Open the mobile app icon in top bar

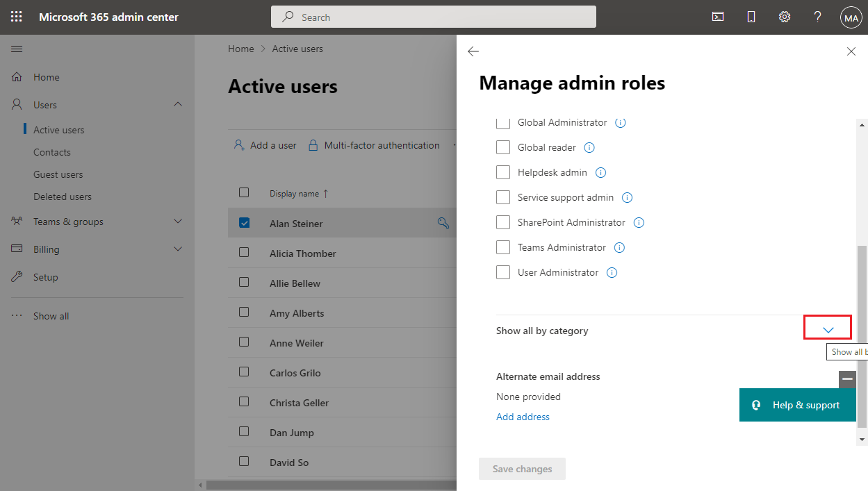tap(751, 16)
